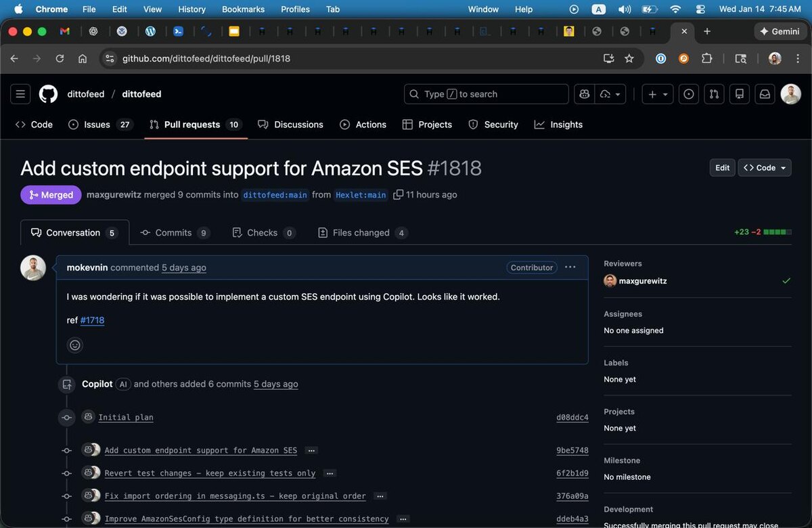
Task: Open commit hash 376a09a
Action: 572,496
